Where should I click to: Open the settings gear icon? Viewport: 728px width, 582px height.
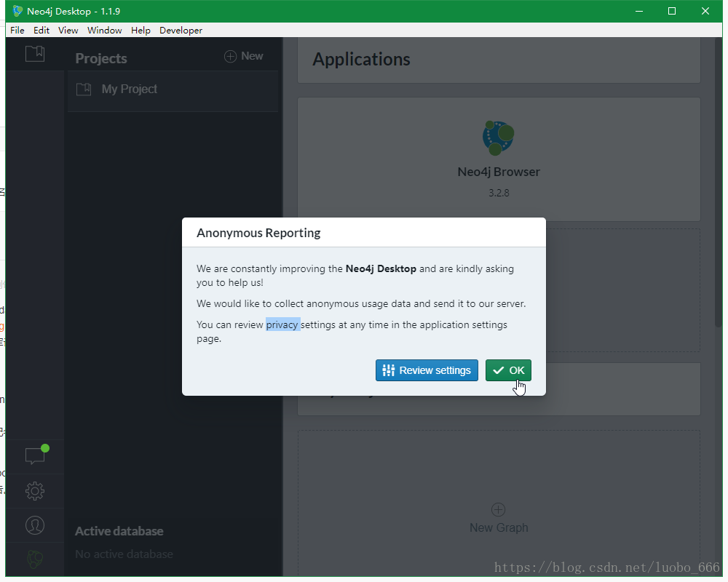[35, 491]
